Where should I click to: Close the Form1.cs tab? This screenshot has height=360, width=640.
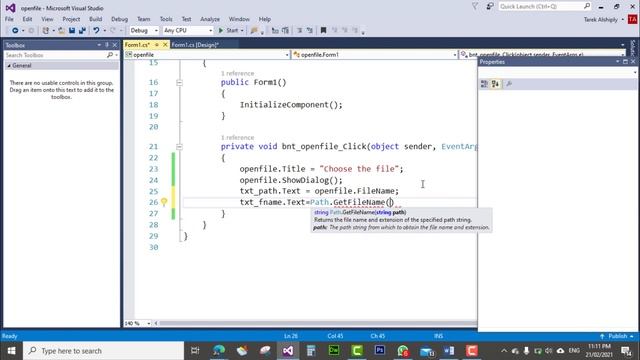(165, 45)
